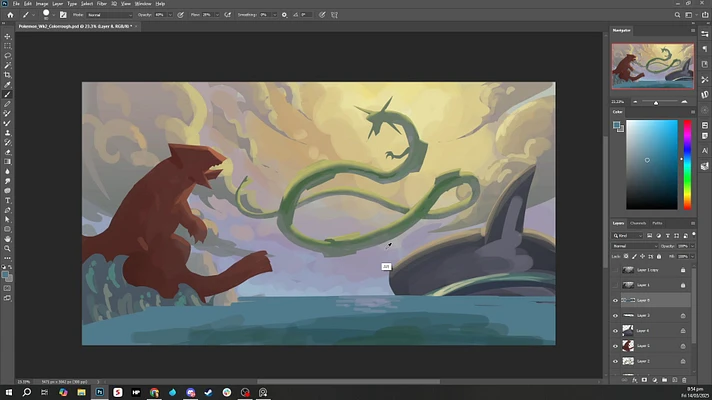Screen dimensions: 712x400
Task: Open the brush preset picker arrow
Action: point(54,15)
